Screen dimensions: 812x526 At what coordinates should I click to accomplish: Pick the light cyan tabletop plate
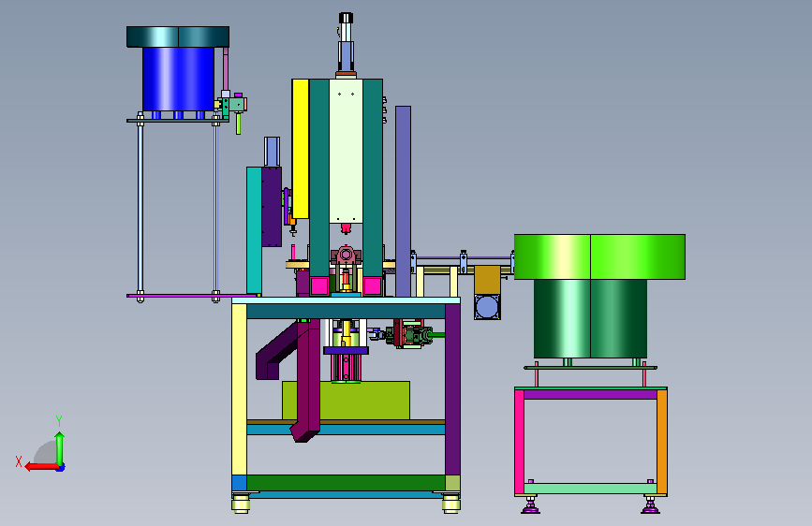(x=346, y=300)
